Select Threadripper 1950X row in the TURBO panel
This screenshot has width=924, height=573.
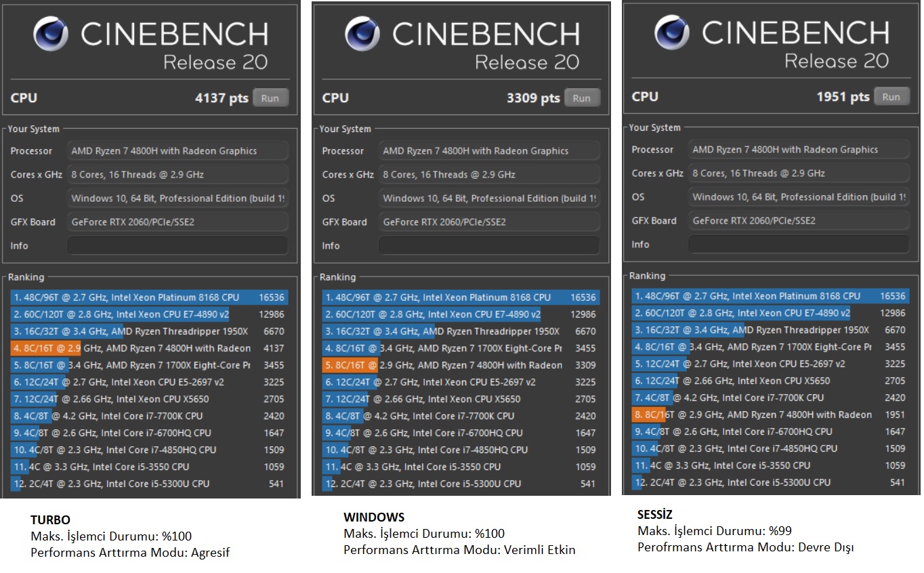(149, 331)
